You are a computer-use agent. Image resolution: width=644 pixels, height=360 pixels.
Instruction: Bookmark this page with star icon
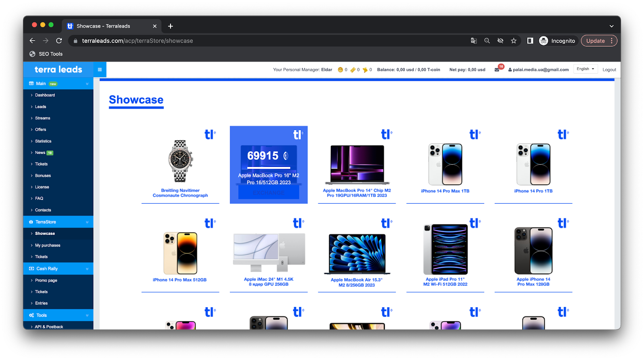click(514, 41)
